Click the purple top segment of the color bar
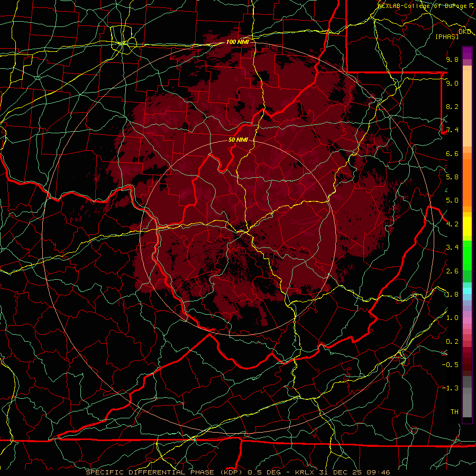Image resolution: width=476 pixels, height=476 pixels. coord(467,53)
